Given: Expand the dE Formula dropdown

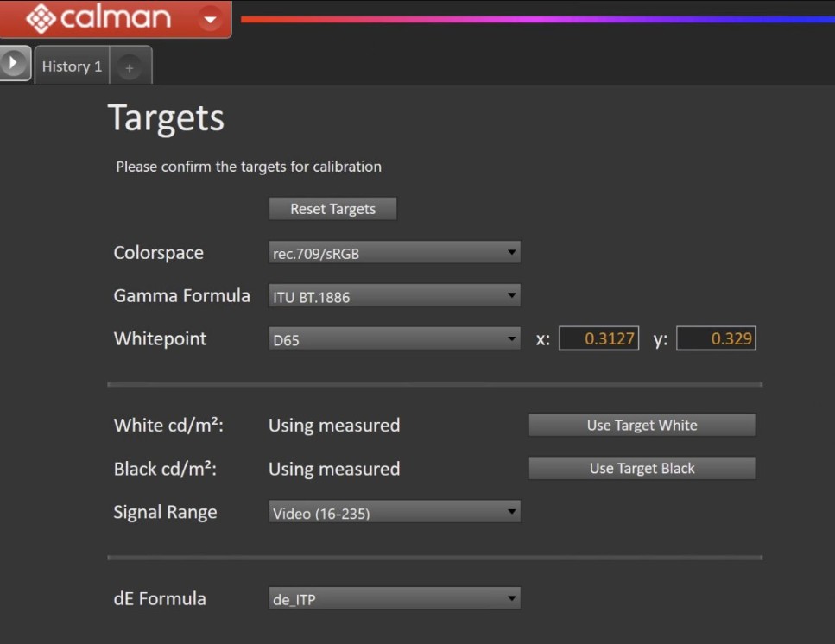Looking at the screenshot, I should (394, 599).
